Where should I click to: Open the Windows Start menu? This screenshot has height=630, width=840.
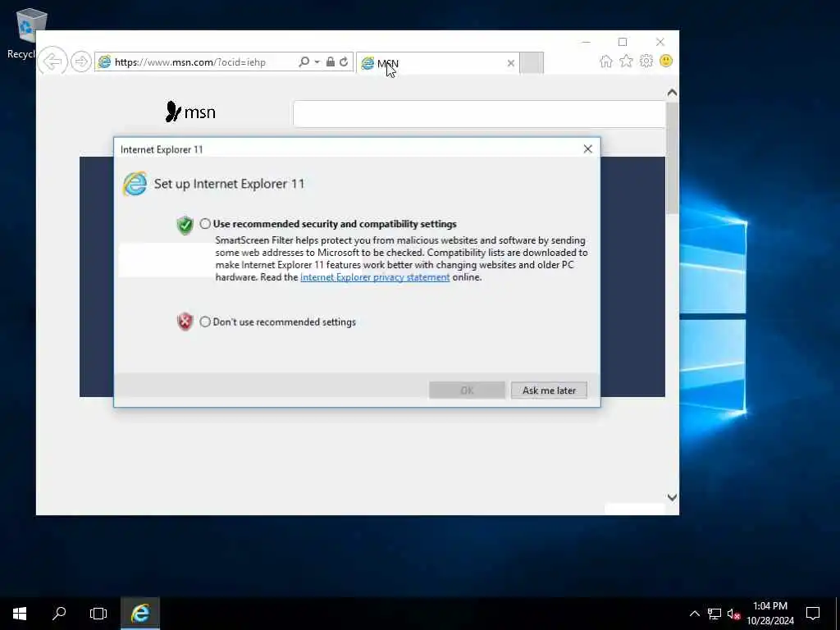[20, 614]
